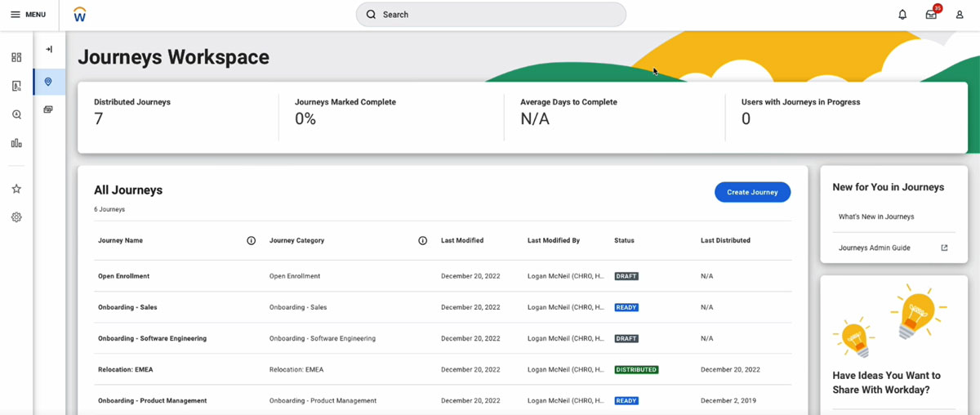
Task: Open the Onboarding - Sales journey
Action: [127, 307]
